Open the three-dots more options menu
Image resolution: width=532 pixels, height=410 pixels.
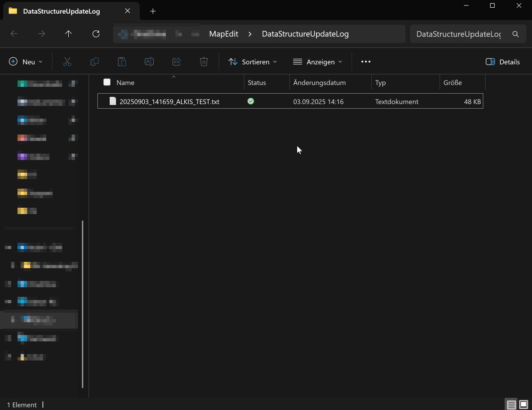click(x=366, y=62)
